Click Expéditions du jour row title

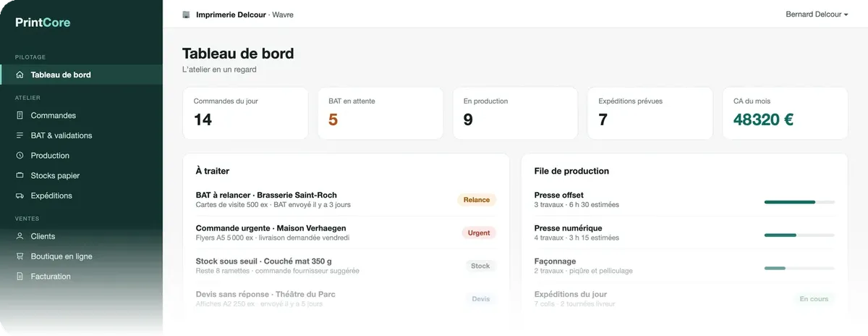(x=571, y=294)
